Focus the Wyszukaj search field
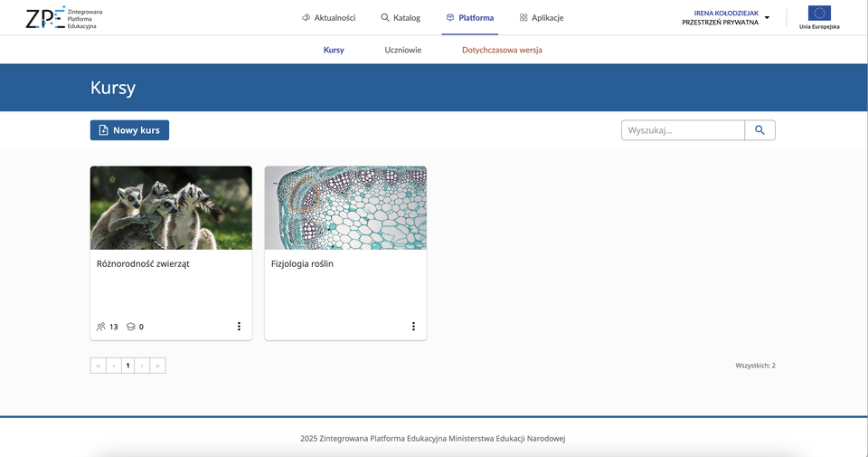Screen dimensions: 868x457 click(x=683, y=130)
